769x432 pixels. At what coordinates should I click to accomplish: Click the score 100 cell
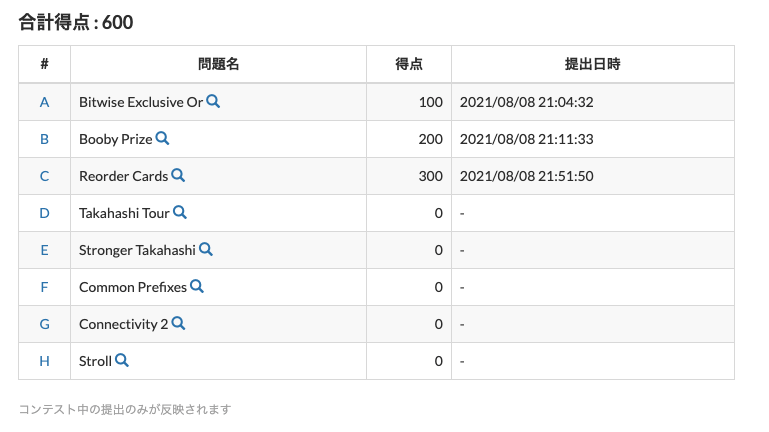409,102
